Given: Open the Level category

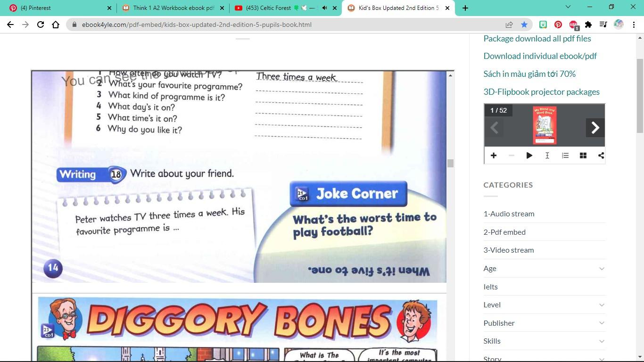Looking at the screenshot, I should [492, 305].
